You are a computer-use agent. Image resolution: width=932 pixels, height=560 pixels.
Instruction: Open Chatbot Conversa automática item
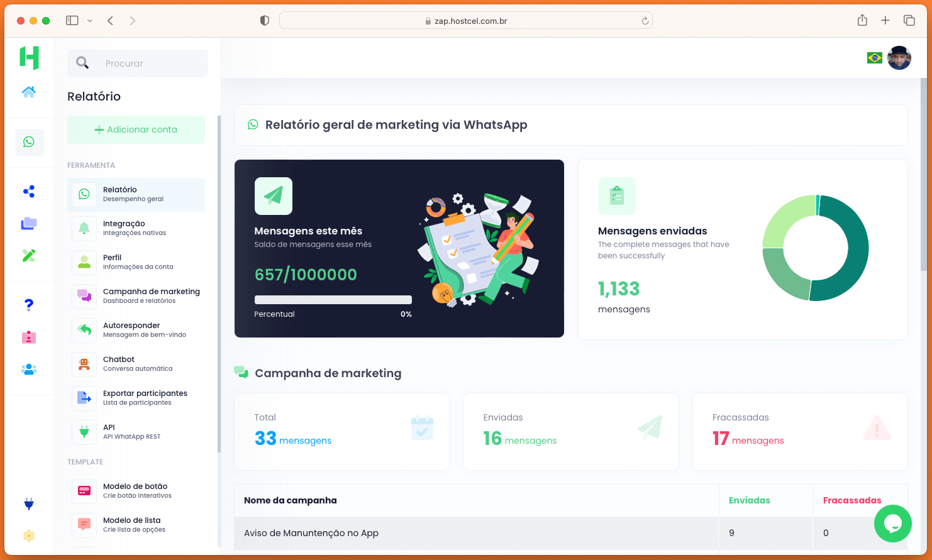pyautogui.click(x=136, y=364)
